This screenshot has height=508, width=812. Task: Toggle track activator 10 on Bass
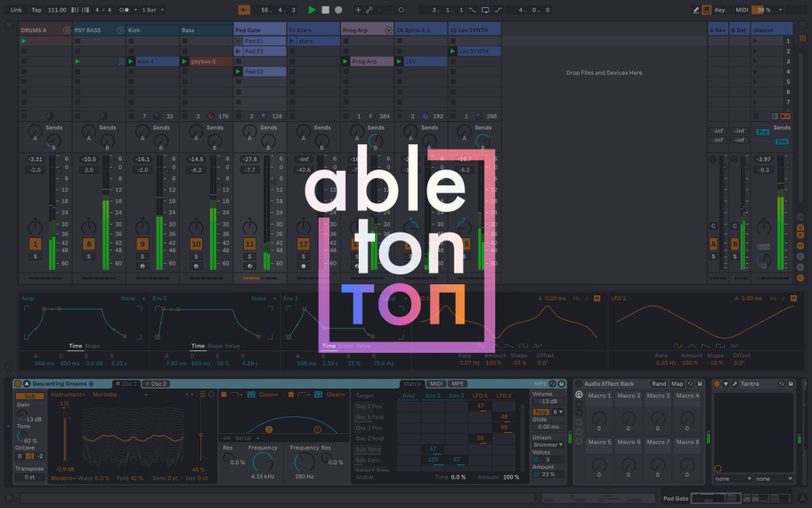pos(196,243)
